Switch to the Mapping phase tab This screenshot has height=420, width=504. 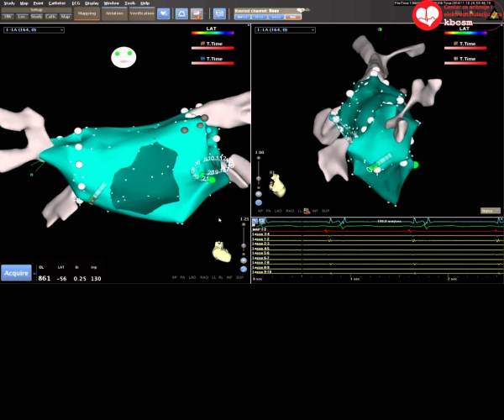coord(87,13)
